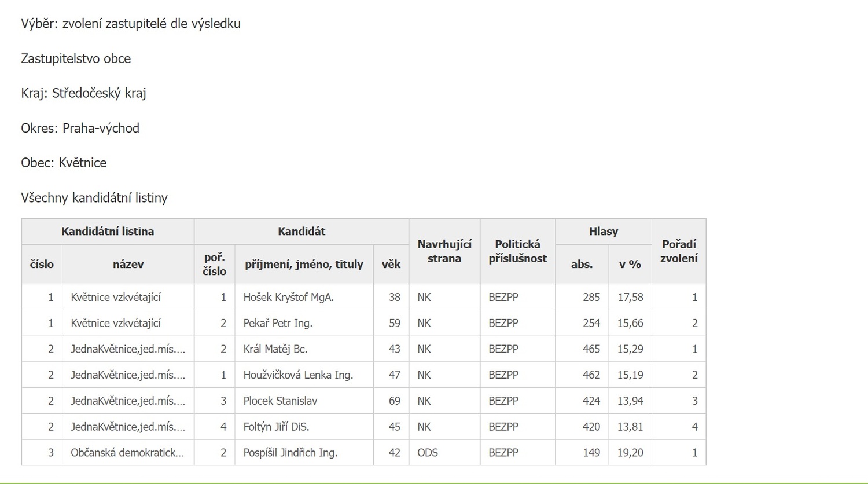The height and width of the screenshot is (484, 868).
Task: Click the 'příjmení, jméno, tituly' subheader
Action: 304,265
